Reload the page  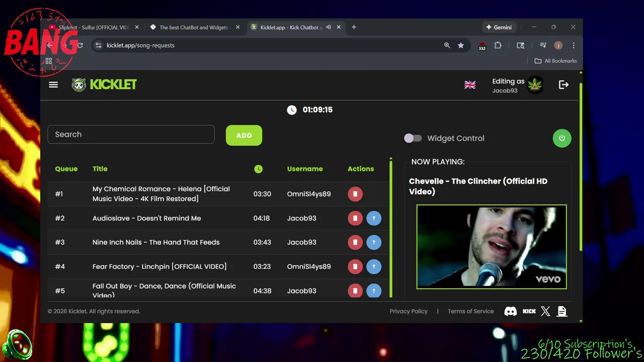tap(80, 45)
